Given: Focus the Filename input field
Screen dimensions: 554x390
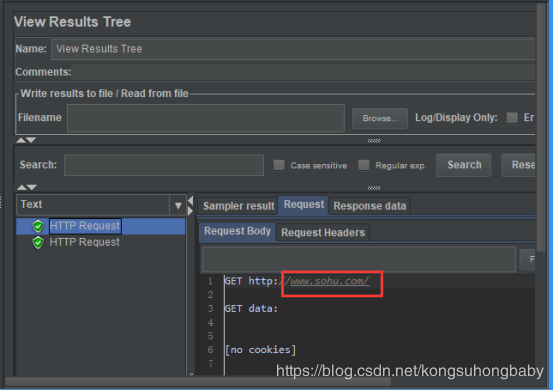Looking at the screenshot, I should [x=206, y=118].
